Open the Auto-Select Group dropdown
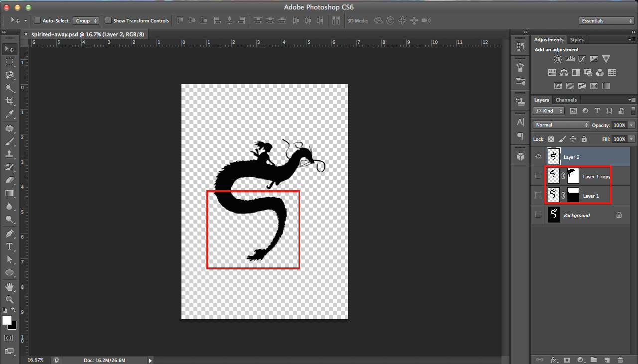The width and height of the screenshot is (638, 364). tap(86, 20)
